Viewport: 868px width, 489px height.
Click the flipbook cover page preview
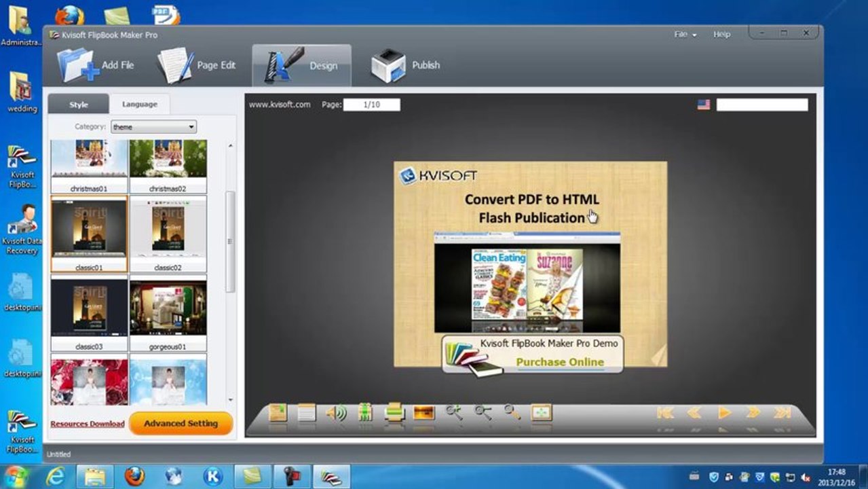pos(531,264)
